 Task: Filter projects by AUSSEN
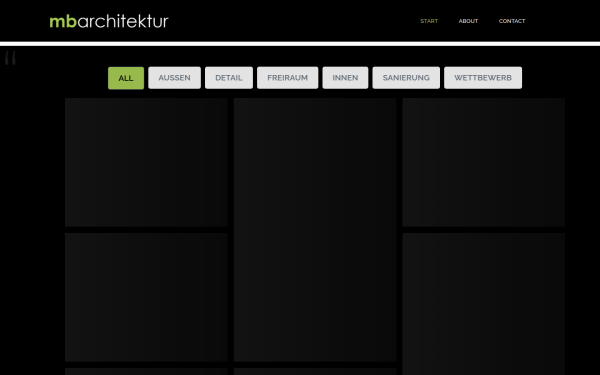pyautogui.click(x=174, y=78)
